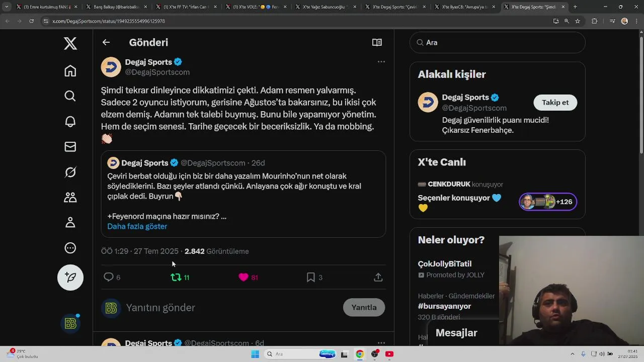The image size is (644, 362).
Task: Open the 25°C weather widget on taskbar
Action: coord(23,354)
